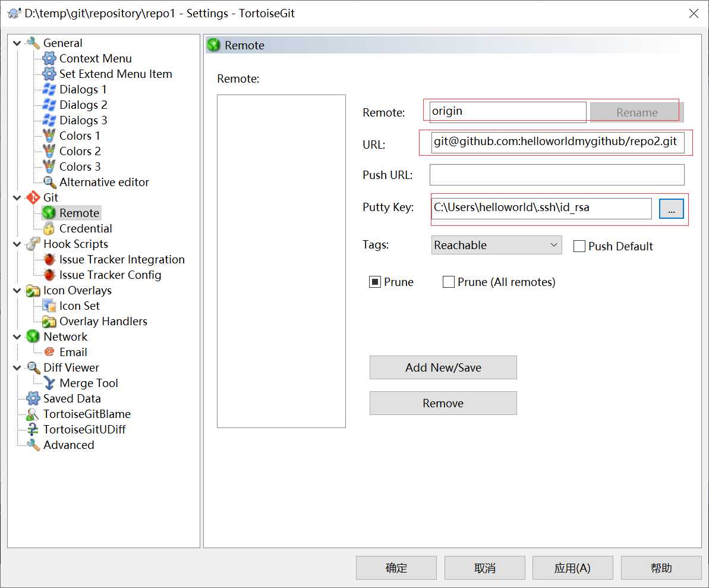Click the Colors 2 palette icon
Screen dimensions: 709x588
pyautogui.click(x=49, y=151)
